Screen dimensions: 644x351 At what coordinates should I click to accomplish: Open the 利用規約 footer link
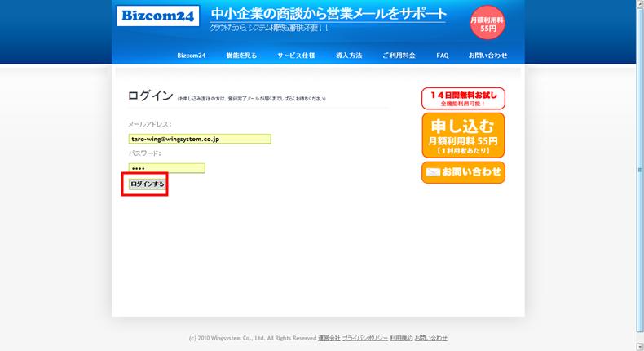tap(400, 338)
